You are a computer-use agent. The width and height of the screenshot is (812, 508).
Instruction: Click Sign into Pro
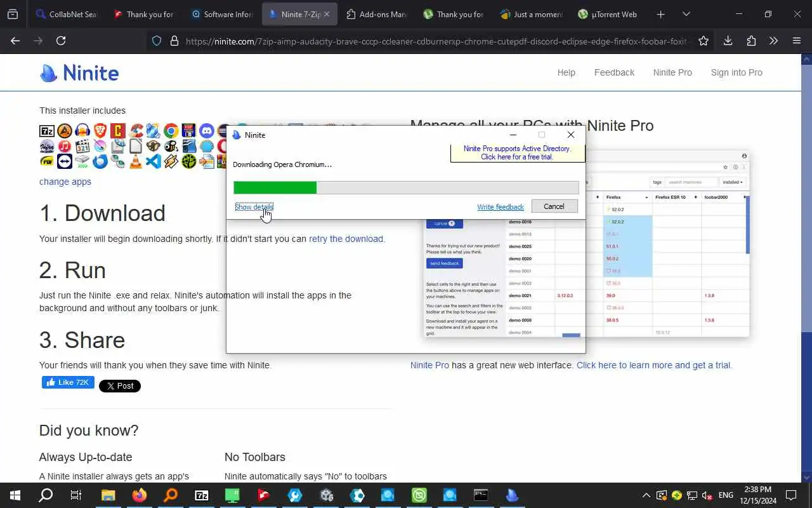[737, 72]
